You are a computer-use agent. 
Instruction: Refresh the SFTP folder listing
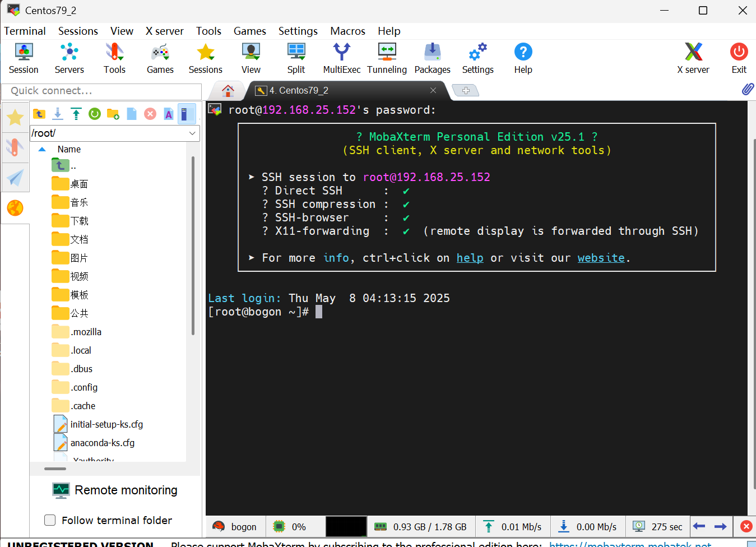tap(95, 114)
